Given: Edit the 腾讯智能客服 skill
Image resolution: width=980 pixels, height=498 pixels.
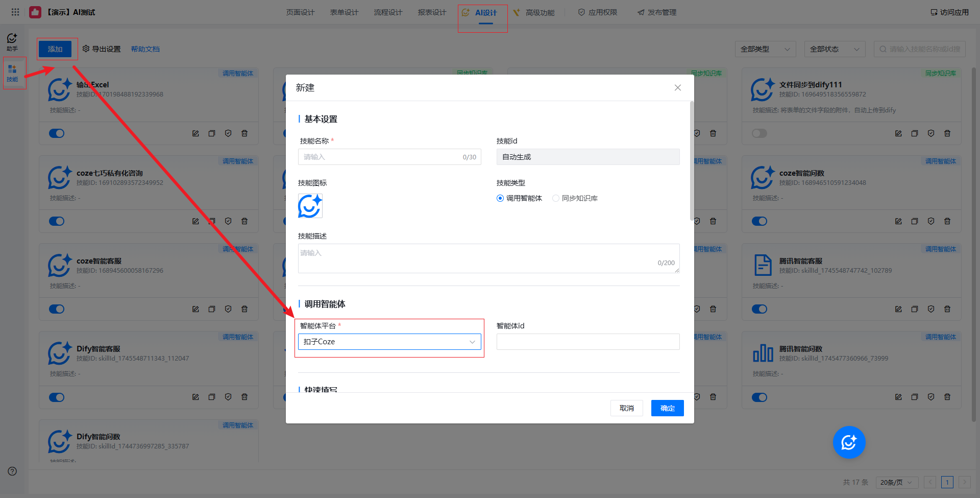Looking at the screenshot, I should coord(898,309).
